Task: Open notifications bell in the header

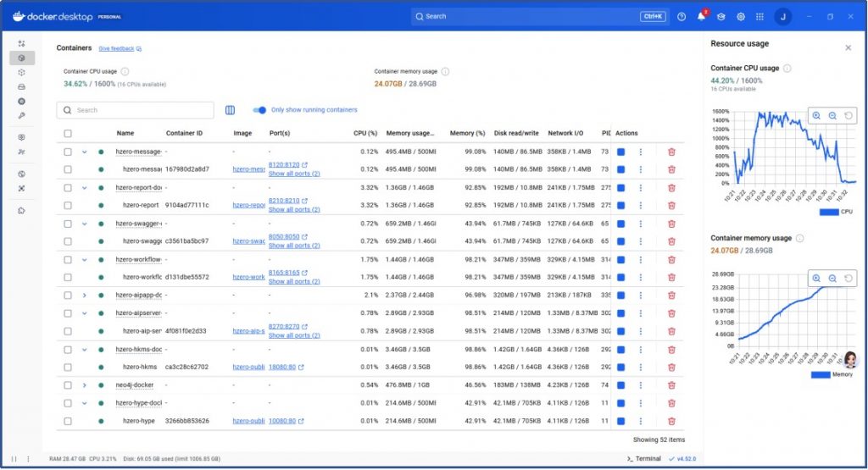Action: tap(701, 16)
